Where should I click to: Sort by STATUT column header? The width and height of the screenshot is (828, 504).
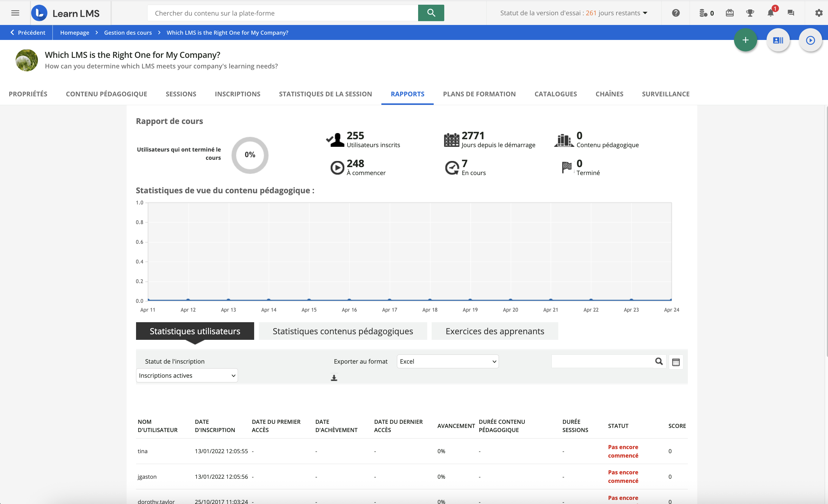coord(618,426)
